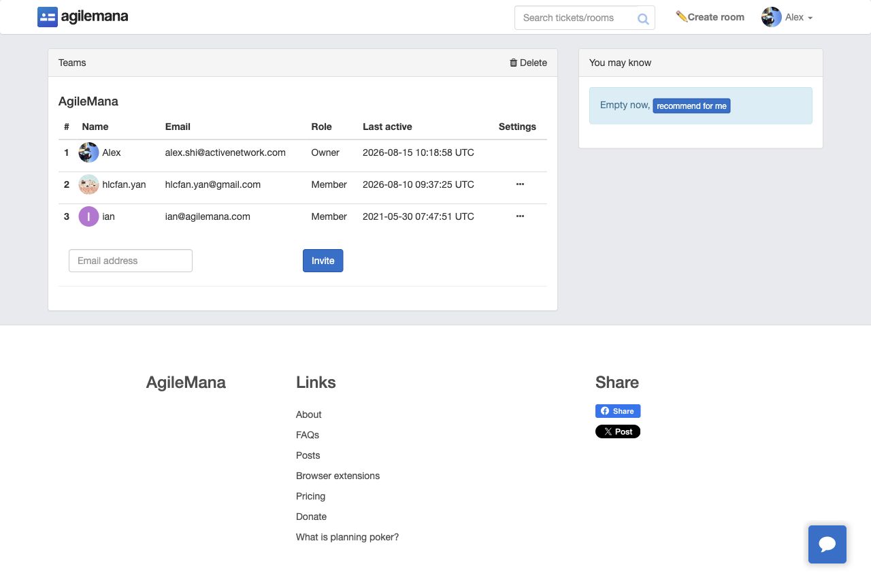
Task: Click the Name column header
Action: coord(95,127)
